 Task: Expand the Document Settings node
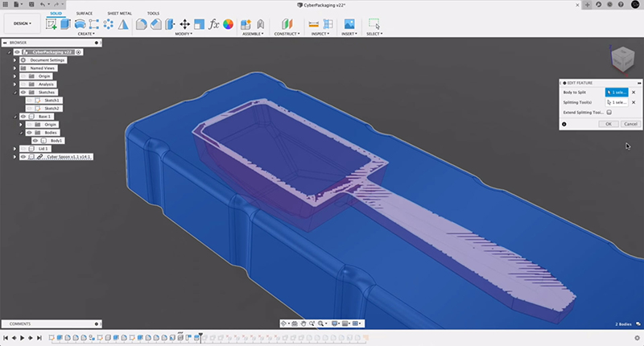click(14, 60)
